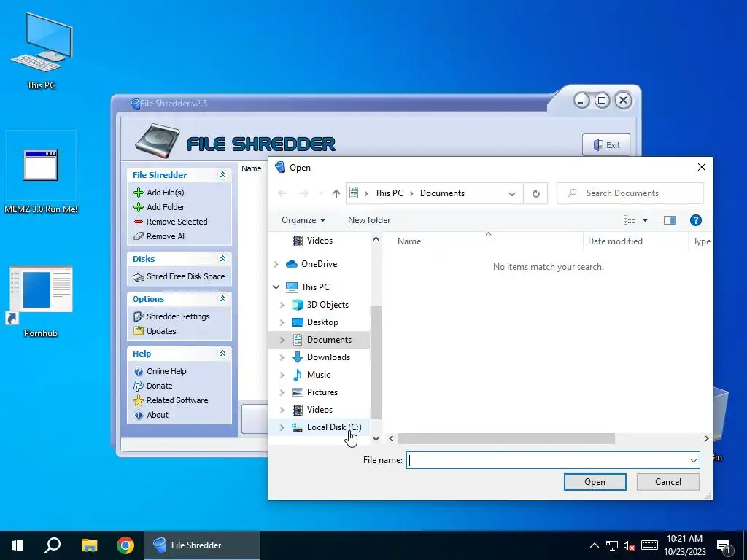
Task: Click the Donate PayPal icon
Action: (138, 386)
